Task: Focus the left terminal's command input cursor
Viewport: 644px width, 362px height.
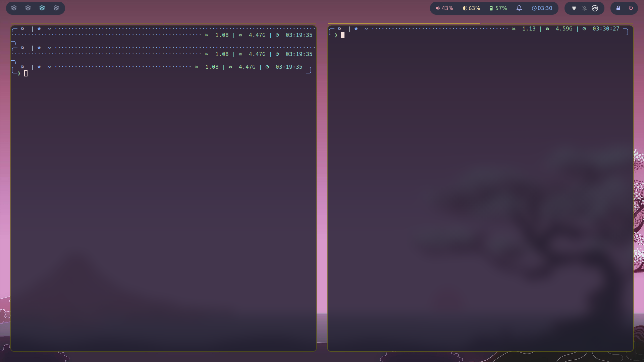Action: [x=26, y=73]
